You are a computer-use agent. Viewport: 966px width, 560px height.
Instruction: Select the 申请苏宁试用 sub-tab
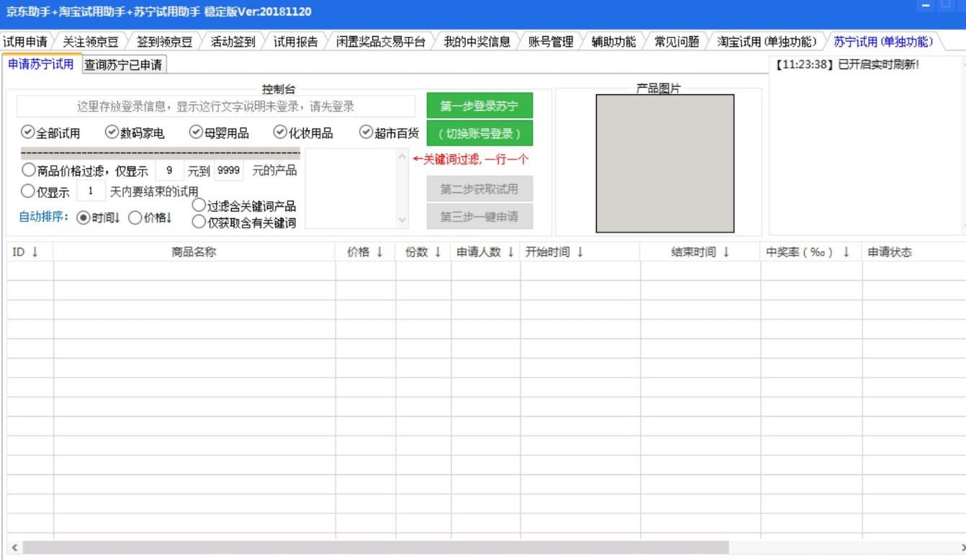click(x=41, y=63)
